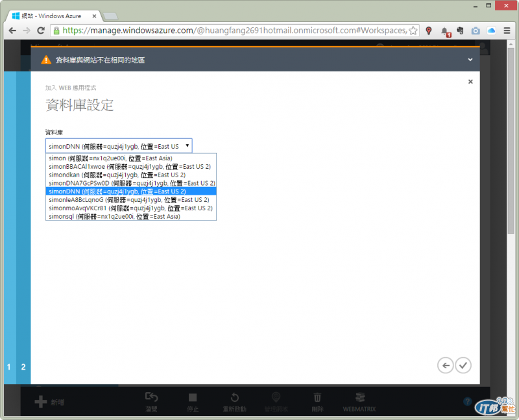The width and height of the screenshot is (519, 420).
Task: Open the Evernote elephant extension
Action: 460,31
